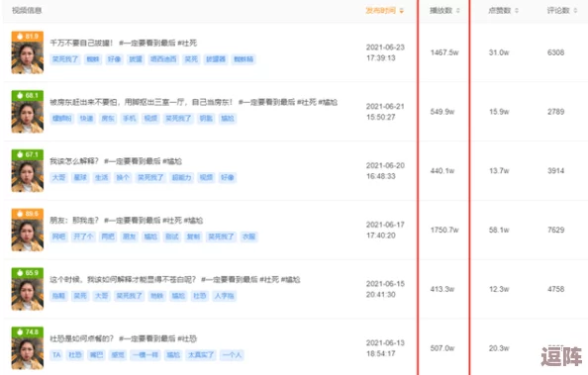The width and height of the screenshot is (588, 375).
Task: Click the play count 507.0w
Action: (x=442, y=348)
